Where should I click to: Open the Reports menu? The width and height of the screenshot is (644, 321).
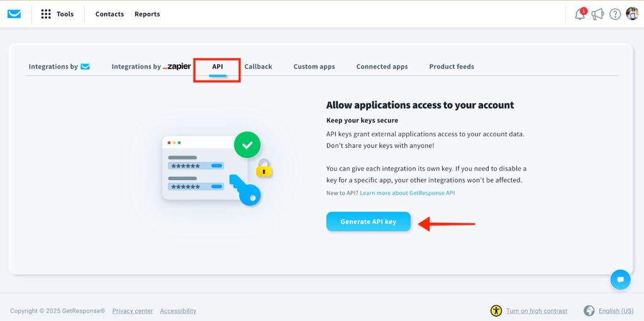click(147, 14)
